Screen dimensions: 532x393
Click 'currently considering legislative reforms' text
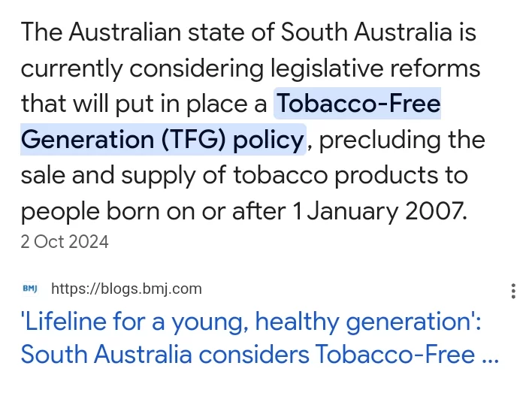250,68
